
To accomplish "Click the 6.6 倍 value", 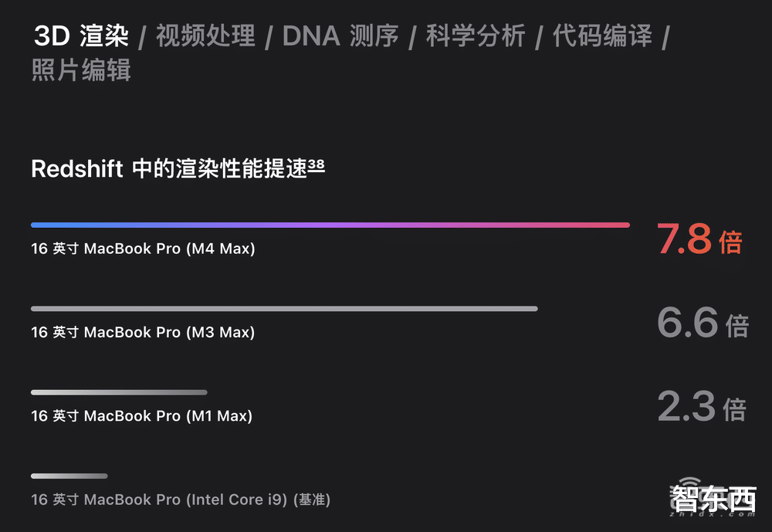I will [x=703, y=322].
